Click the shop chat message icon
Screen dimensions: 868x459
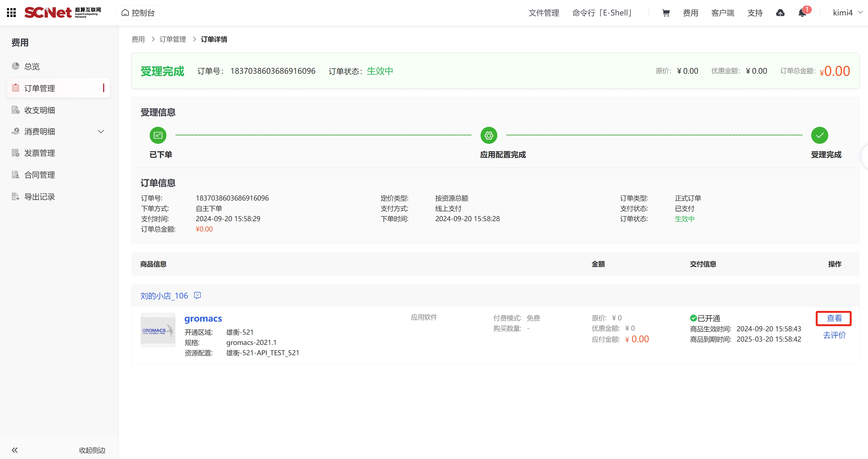tap(197, 295)
